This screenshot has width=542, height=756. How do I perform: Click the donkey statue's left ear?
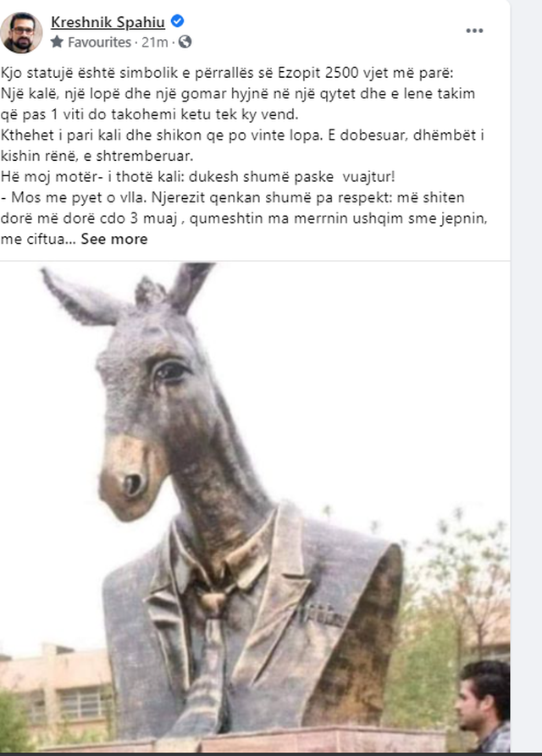(x=80, y=296)
